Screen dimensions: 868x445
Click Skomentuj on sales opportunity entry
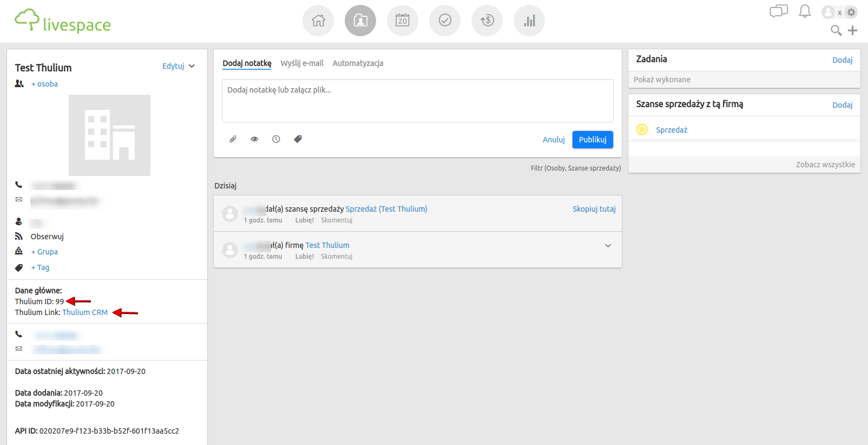pos(337,220)
